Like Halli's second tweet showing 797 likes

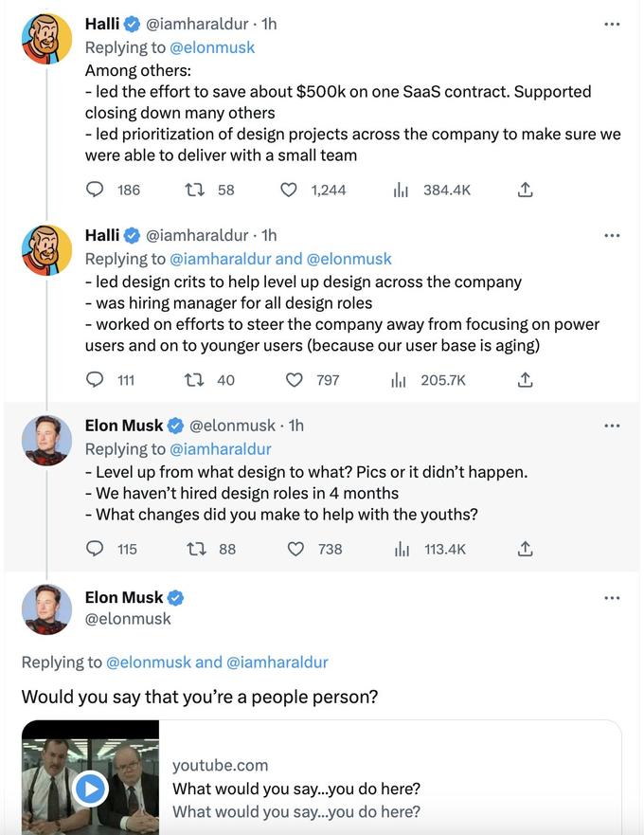click(x=295, y=380)
